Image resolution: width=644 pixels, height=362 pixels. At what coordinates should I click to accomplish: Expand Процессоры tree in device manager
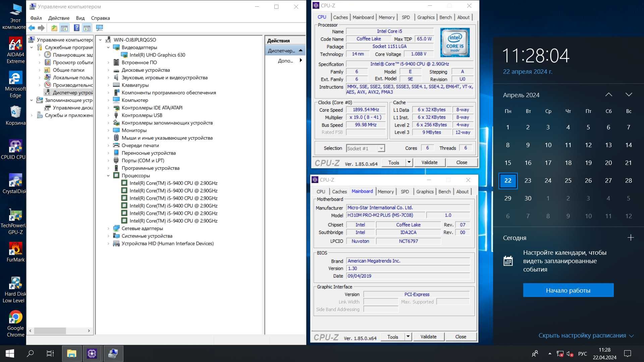[x=108, y=176]
